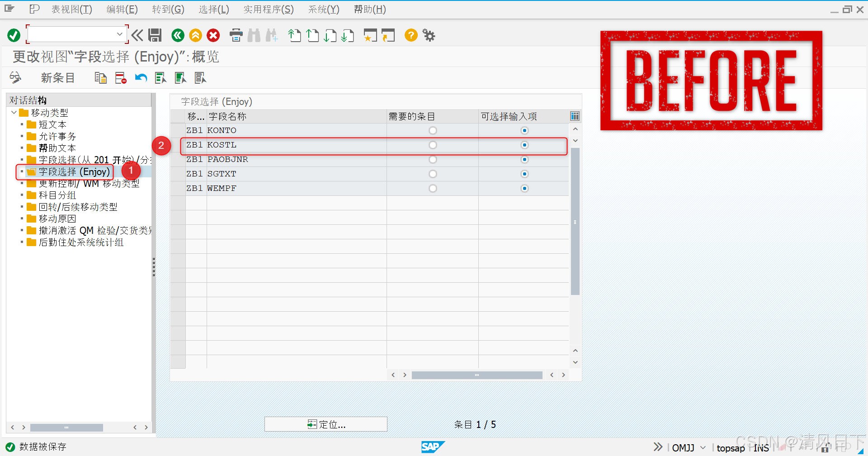Click the Delete entry icon
868x456 pixels.
coord(121,78)
